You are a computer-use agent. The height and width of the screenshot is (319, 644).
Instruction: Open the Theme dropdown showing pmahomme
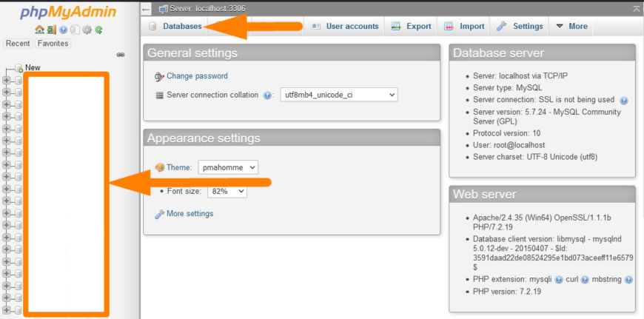click(x=228, y=167)
